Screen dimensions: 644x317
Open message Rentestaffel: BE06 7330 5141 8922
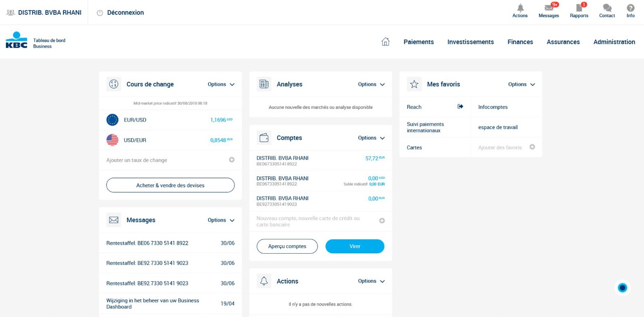coord(170,243)
